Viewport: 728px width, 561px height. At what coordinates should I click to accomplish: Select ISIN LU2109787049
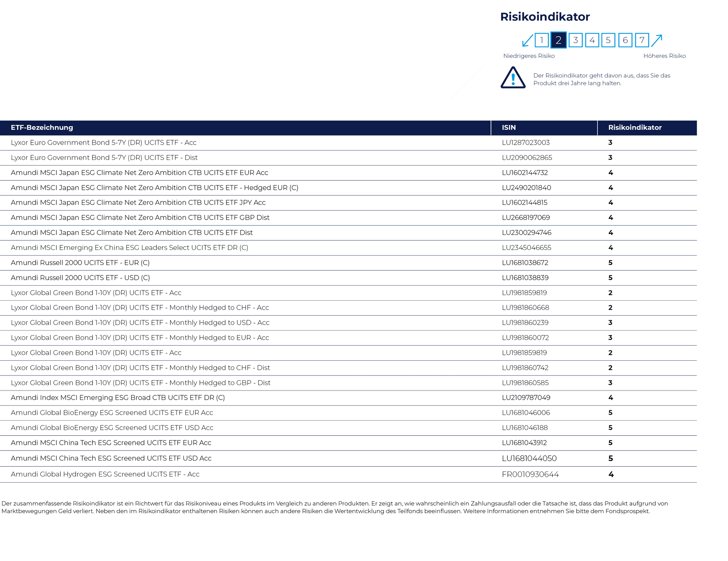click(x=526, y=397)
